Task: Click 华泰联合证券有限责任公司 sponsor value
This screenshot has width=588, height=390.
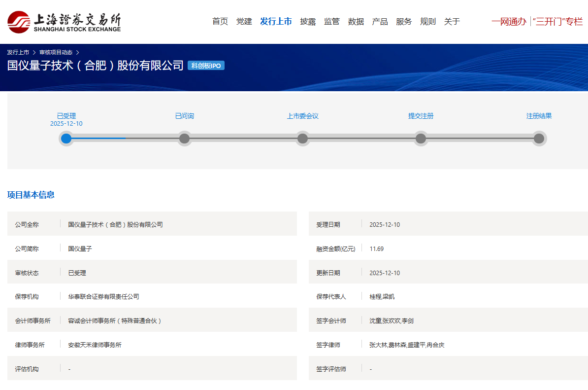Action: tap(103, 296)
